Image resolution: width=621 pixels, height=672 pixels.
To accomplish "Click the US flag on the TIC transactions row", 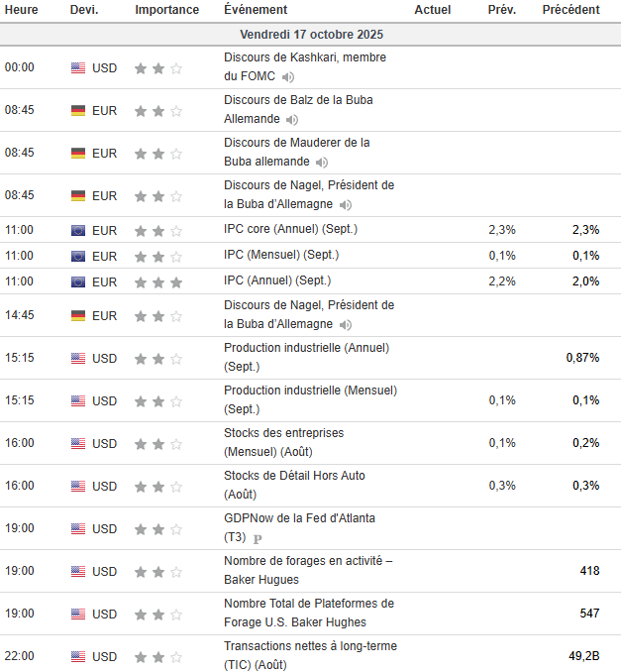I will [x=78, y=656].
